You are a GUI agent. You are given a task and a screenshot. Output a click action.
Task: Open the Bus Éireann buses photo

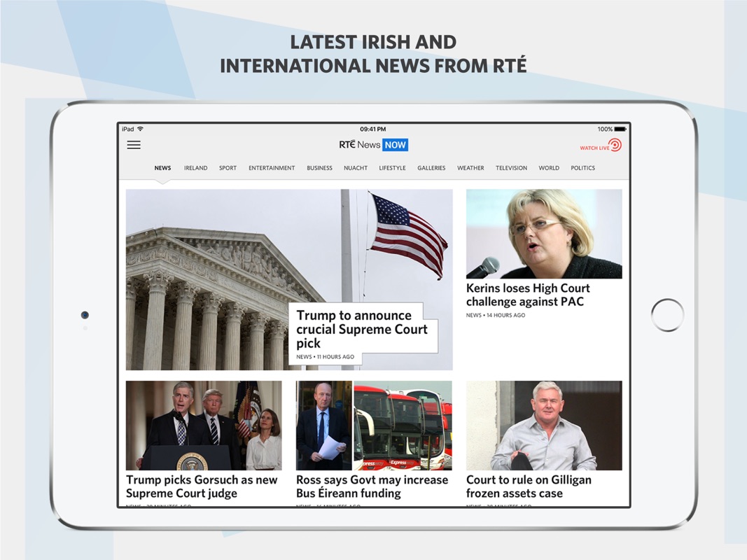374,425
